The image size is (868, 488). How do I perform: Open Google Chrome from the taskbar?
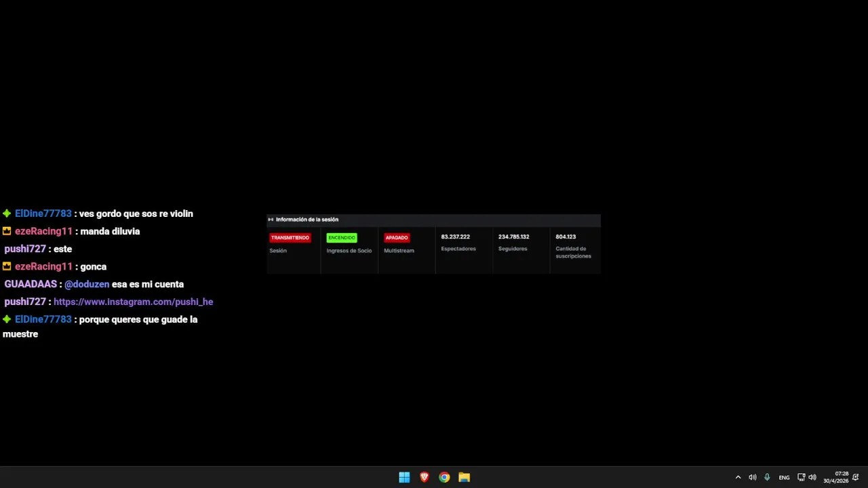(x=444, y=477)
